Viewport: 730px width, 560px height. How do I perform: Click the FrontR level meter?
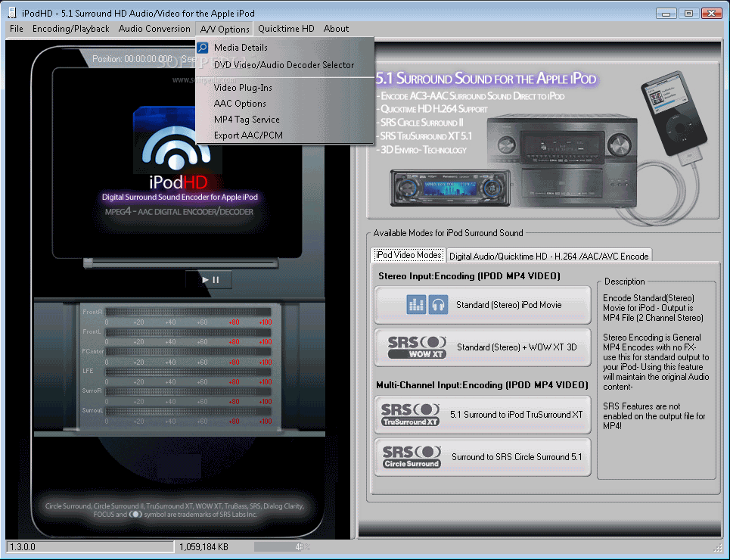tap(188, 312)
